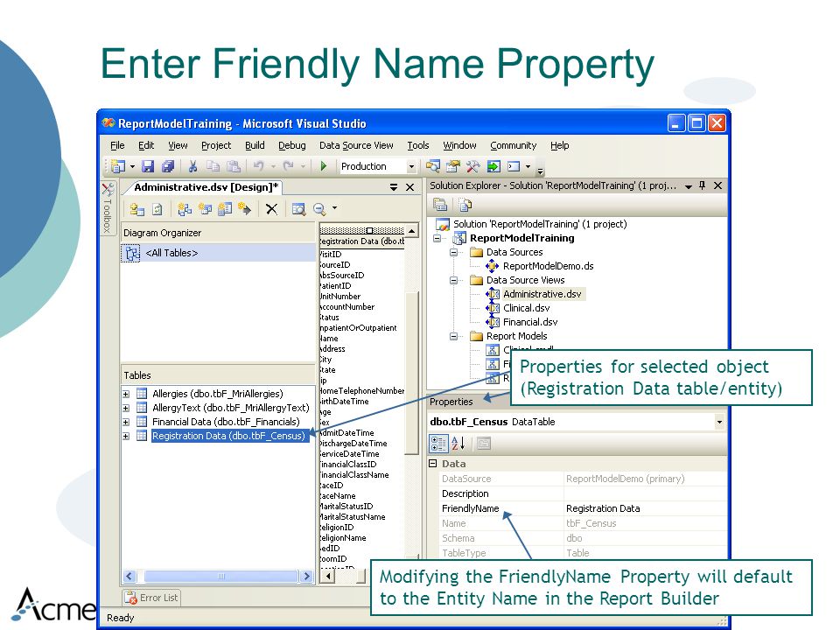Click the Find Table icon

298,209
